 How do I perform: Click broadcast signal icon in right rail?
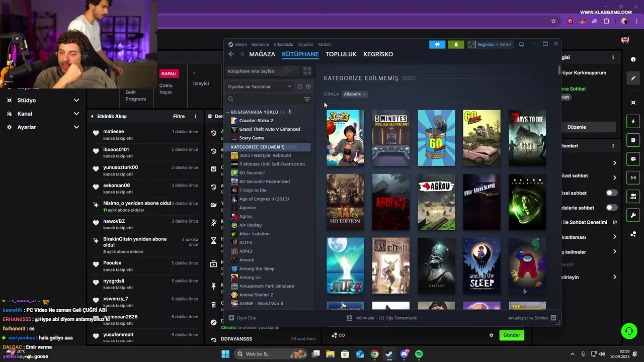tap(633, 177)
